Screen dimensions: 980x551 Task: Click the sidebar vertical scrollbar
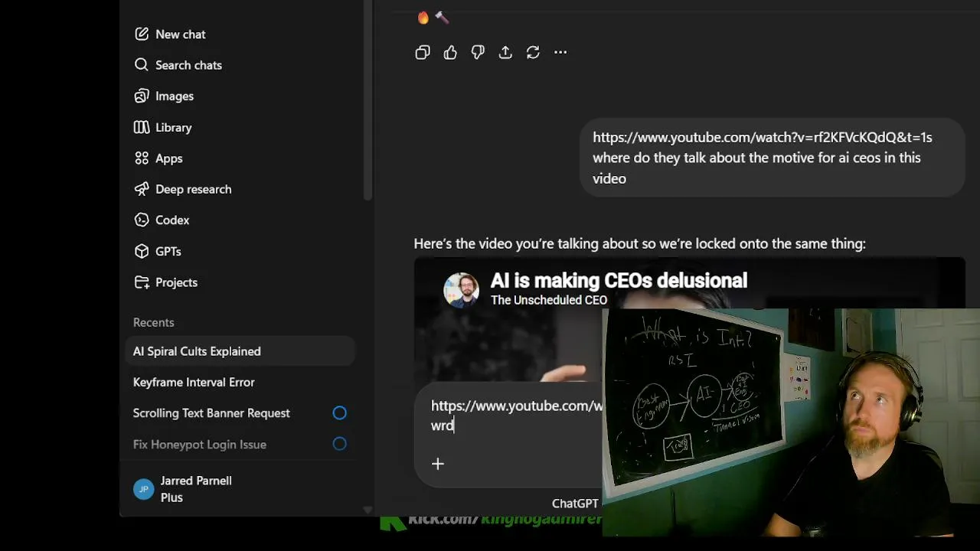point(367,99)
